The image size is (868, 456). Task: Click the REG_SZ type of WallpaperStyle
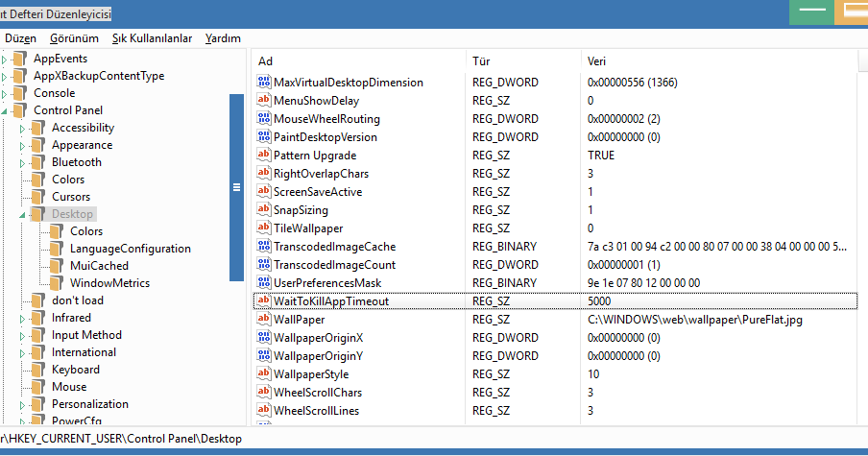tap(491, 374)
